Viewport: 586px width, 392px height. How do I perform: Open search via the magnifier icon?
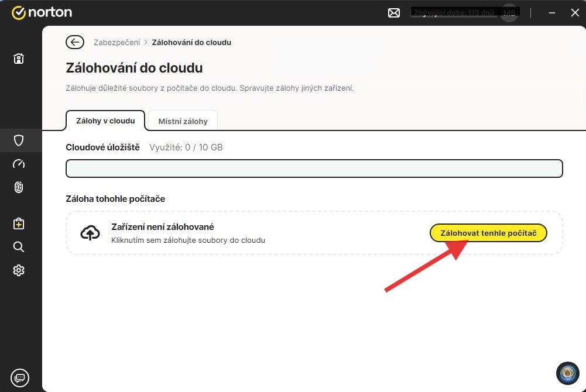pyautogui.click(x=19, y=247)
